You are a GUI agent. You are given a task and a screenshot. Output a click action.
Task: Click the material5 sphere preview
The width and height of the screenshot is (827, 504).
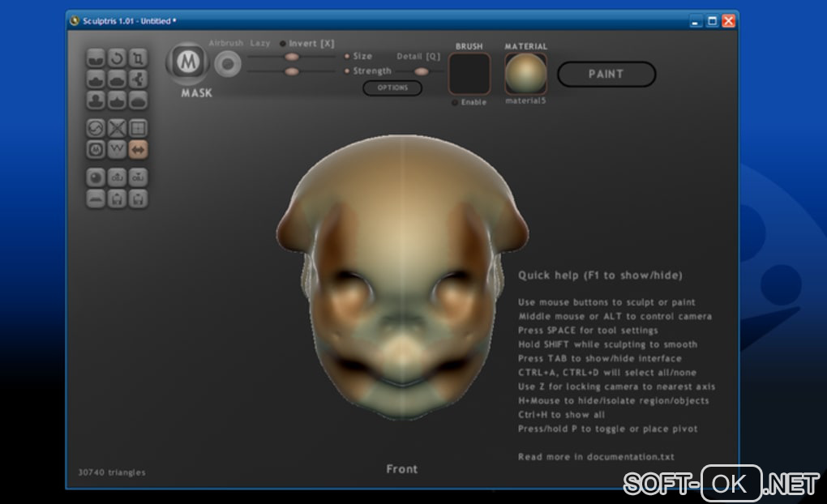[526, 74]
